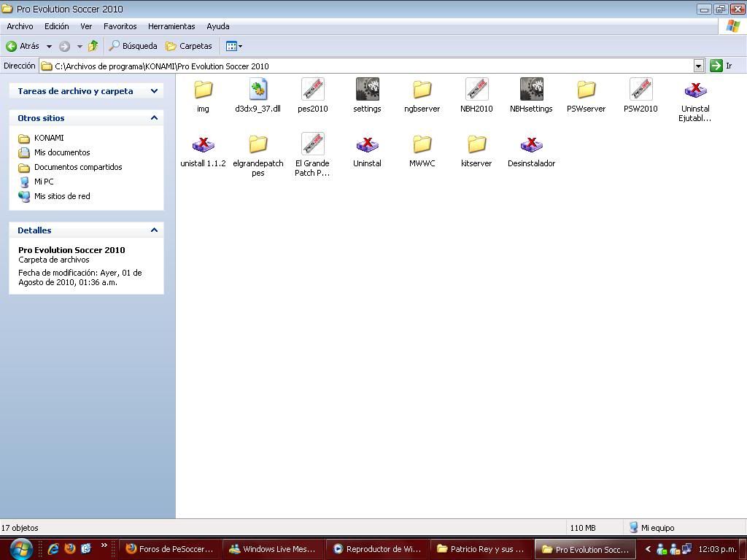This screenshot has width=747, height=560.
Task: Open the Archivo menu
Action: click(x=20, y=26)
